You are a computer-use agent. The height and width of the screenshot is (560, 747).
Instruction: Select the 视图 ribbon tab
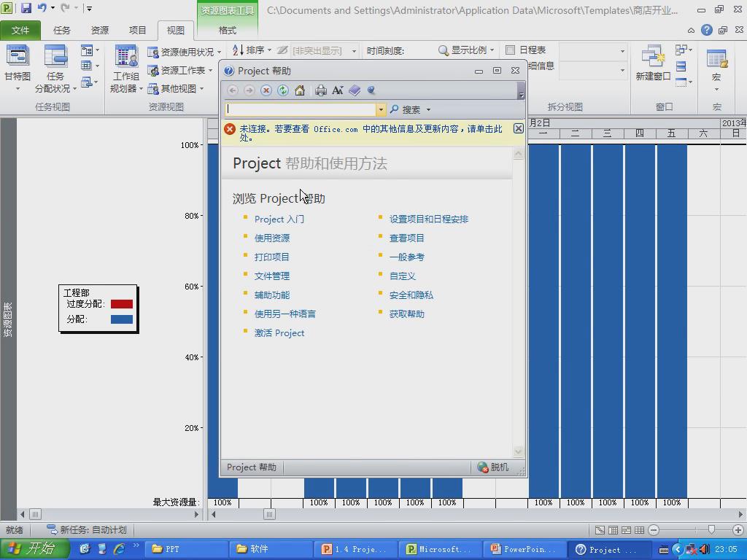pos(175,31)
